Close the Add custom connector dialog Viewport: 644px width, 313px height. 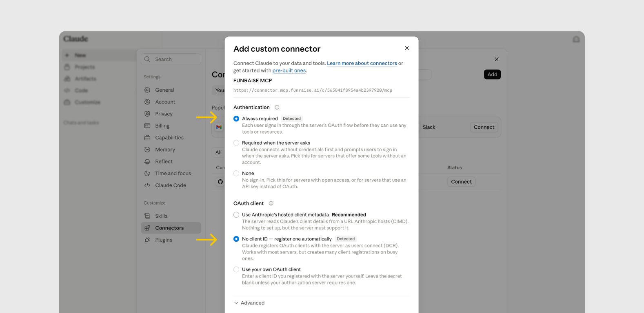point(407,48)
